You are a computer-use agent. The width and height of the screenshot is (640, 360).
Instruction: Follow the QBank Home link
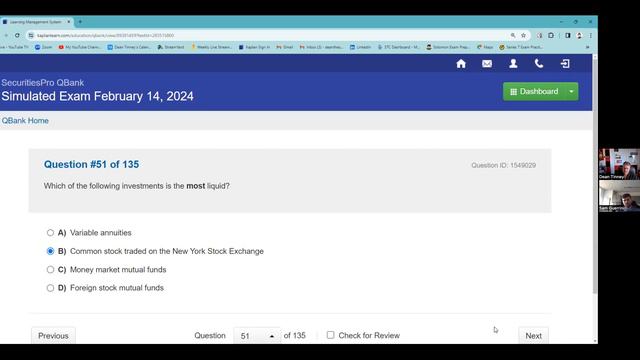(x=25, y=121)
